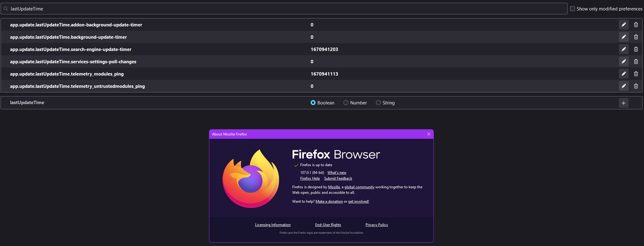
Task: Select the Number type radio button
Action: [346, 103]
